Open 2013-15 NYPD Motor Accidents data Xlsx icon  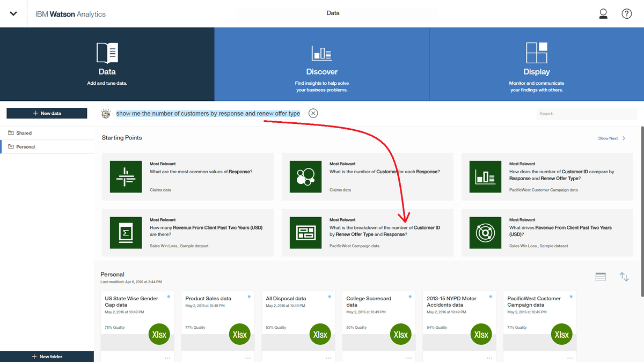coord(481,335)
